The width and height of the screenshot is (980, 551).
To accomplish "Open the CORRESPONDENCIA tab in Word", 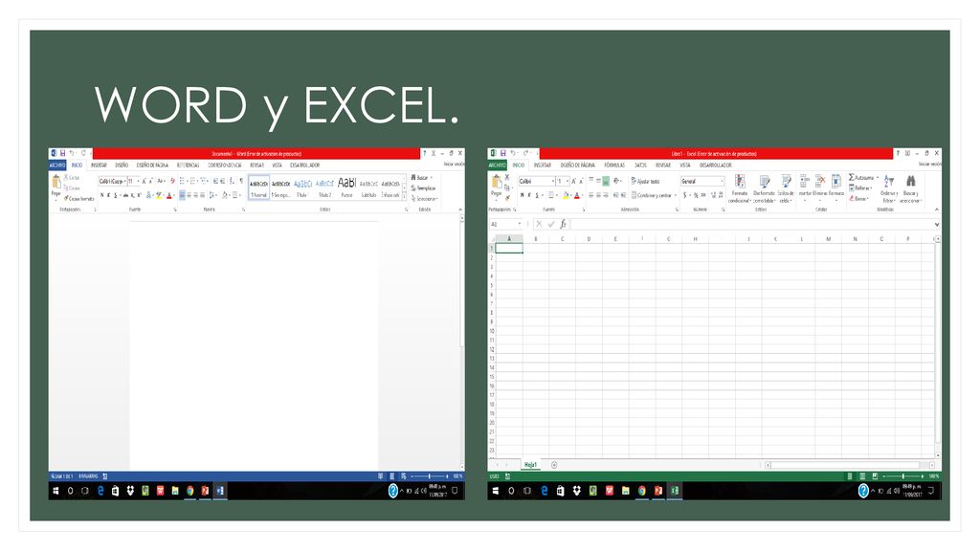I will (x=225, y=165).
